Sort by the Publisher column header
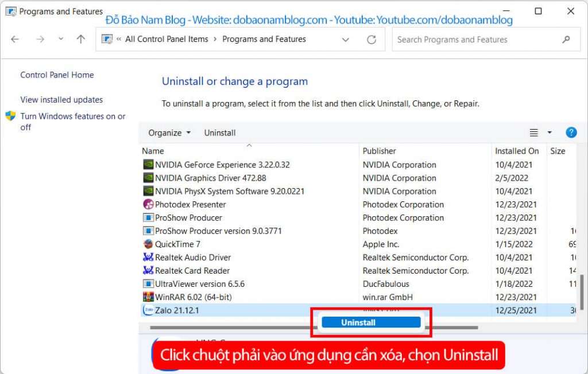This screenshot has width=588, height=374. [x=379, y=151]
